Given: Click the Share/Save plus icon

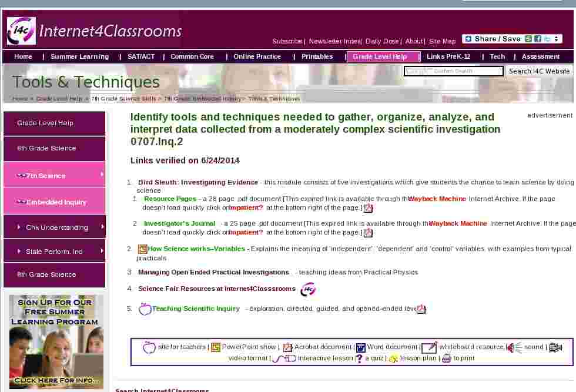Looking at the screenshot, I should [468, 39].
